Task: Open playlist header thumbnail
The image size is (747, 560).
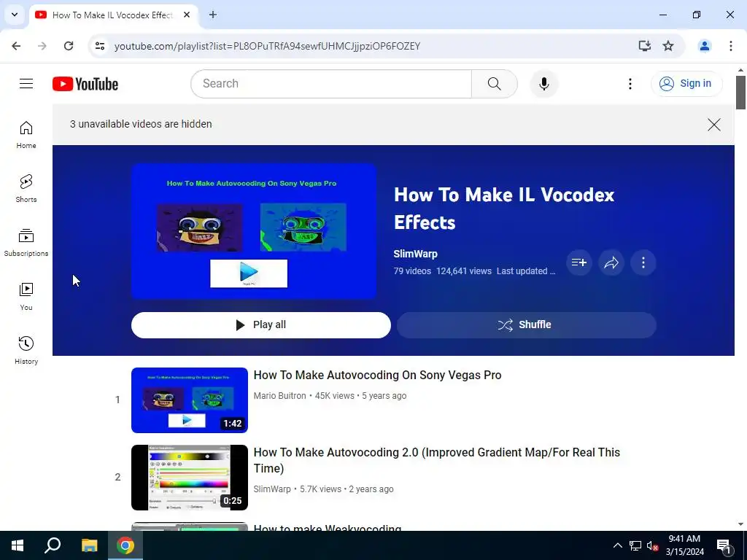Action: tap(254, 231)
